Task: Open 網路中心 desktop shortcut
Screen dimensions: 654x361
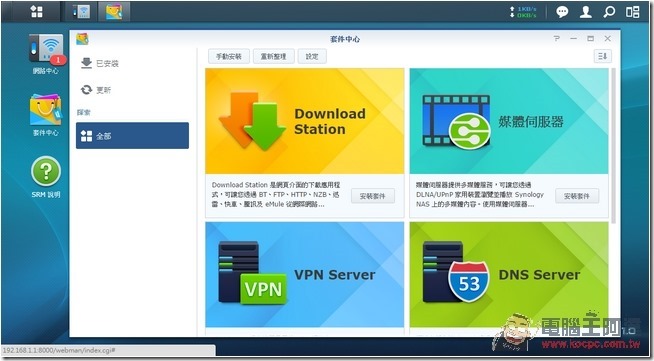Action: 46,54
